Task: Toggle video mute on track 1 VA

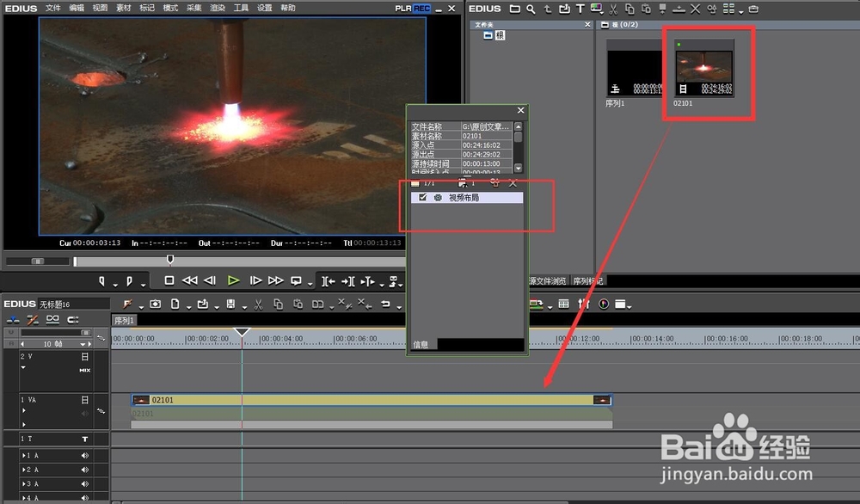Action: pos(85,400)
